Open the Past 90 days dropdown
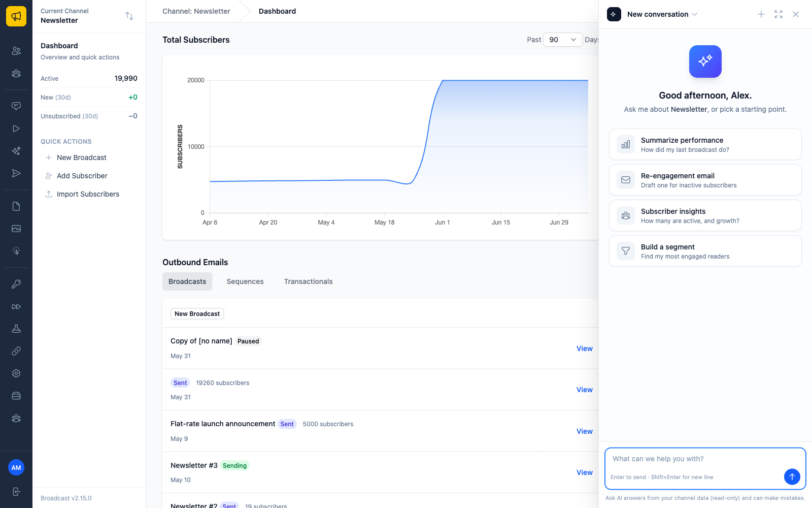The width and height of the screenshot is (812, 508). pos(563,40)
